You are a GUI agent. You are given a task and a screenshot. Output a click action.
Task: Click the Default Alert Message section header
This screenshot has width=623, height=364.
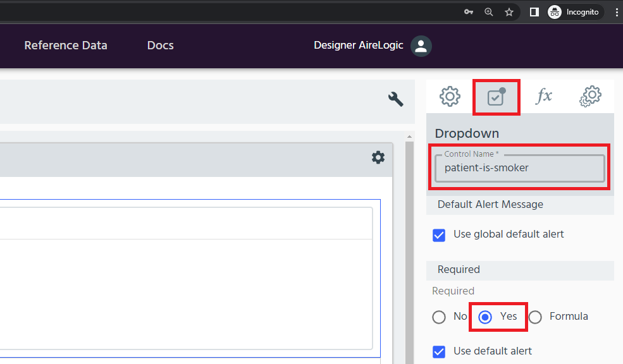pyautogui.click(x=520, y=204)
